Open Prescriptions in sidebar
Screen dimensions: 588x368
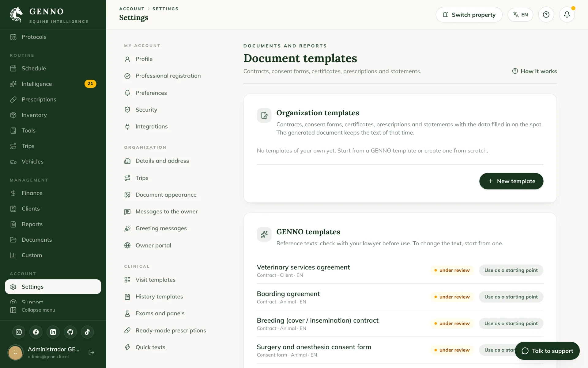[53, 100]
